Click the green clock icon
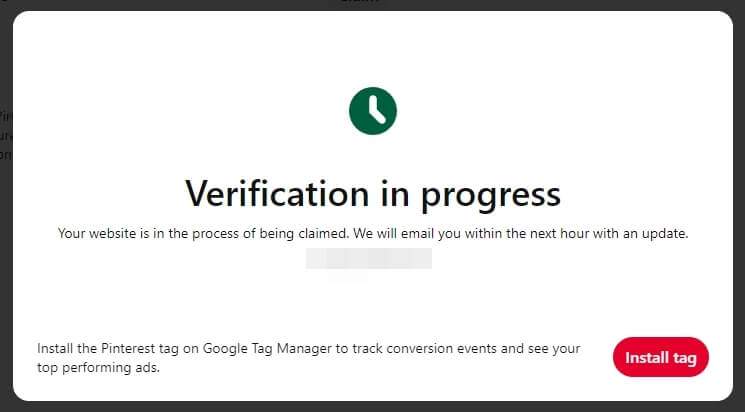The height and width of the screenshot is (412, 745). pyautogui.click(x=372, y=111)
